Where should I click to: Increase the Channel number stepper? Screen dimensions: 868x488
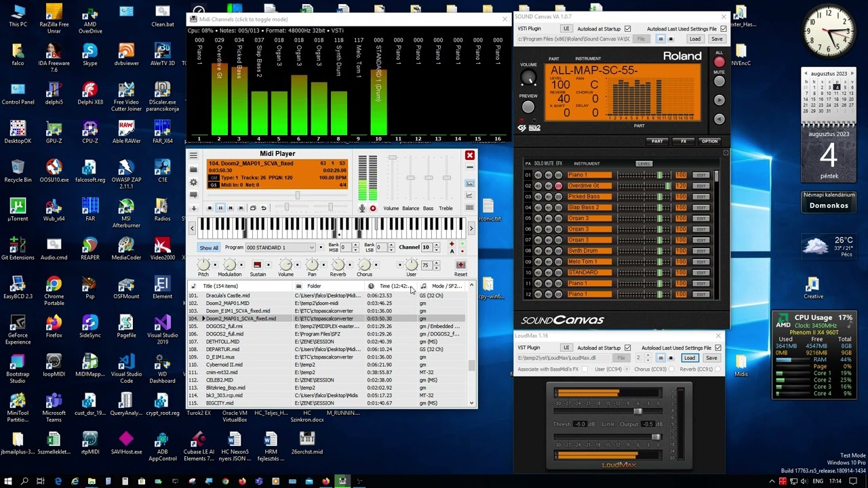pos(436,245)
